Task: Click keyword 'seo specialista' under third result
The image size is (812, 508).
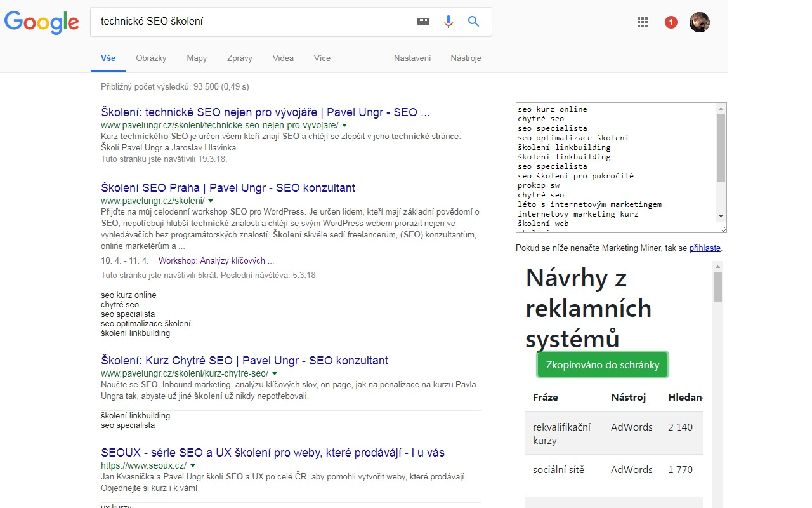Action: pyautogui.click(x=128, y=425)
